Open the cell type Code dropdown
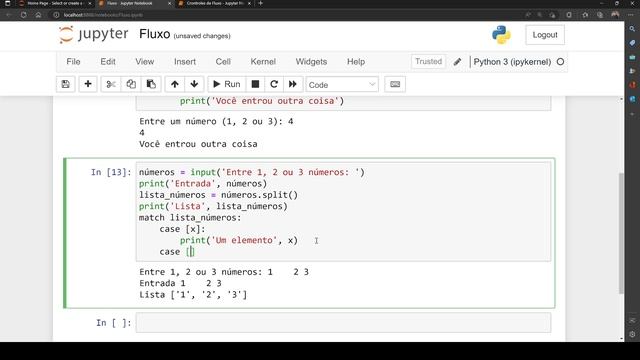640x360 pixels. [342, 84]
